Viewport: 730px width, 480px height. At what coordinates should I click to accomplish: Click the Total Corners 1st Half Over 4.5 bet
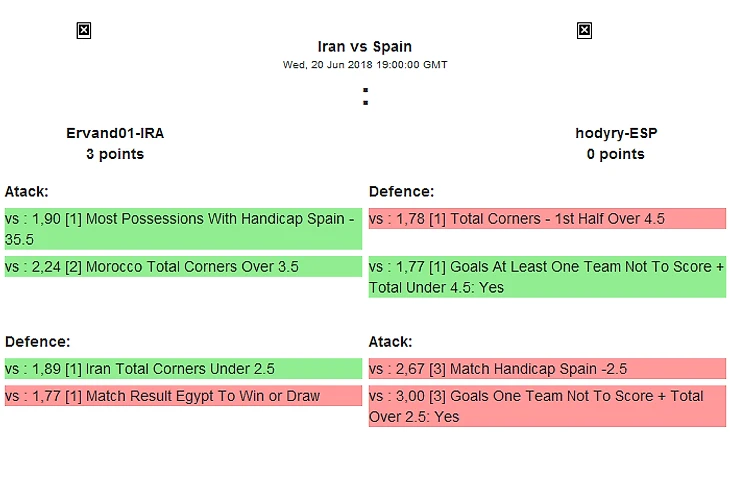[546, 219]
